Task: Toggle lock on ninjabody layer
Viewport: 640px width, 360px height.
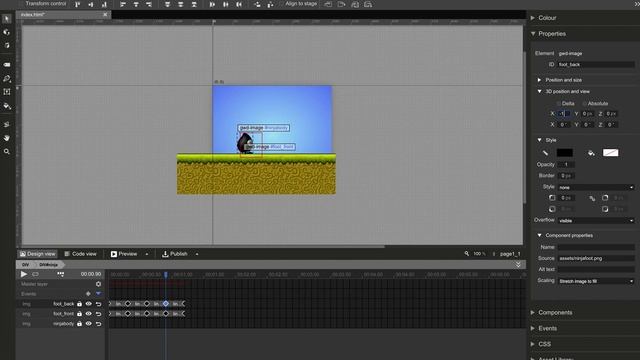Action: point(79,324)
